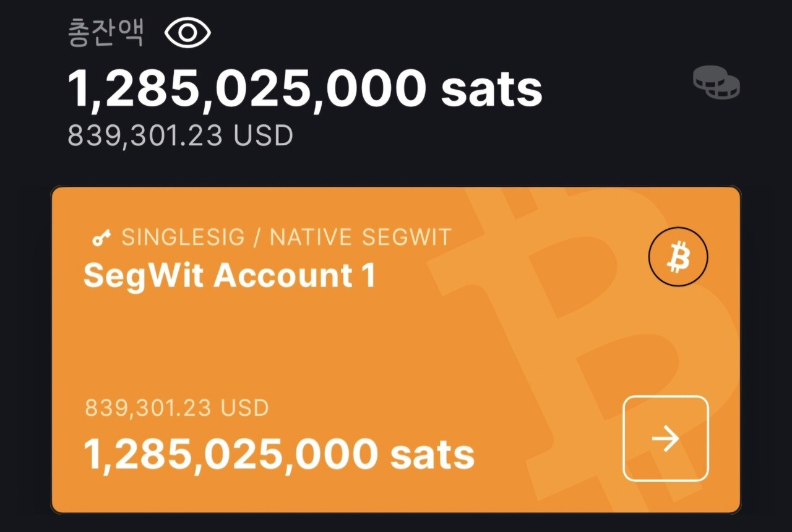Toggle balance visibility with the eye icon
Viewport: 792px width, 532px height.
(x=188, y=33)
